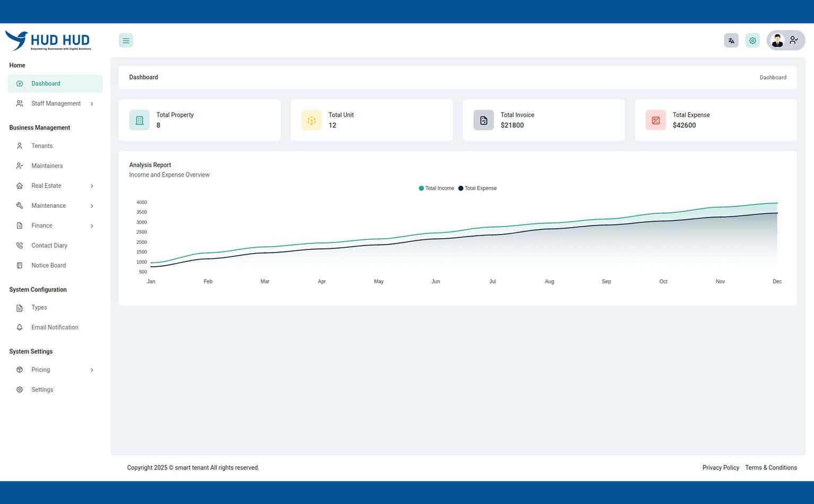
Task: Toggle Total Income series in chart legend
Action: tap(436, 188)
